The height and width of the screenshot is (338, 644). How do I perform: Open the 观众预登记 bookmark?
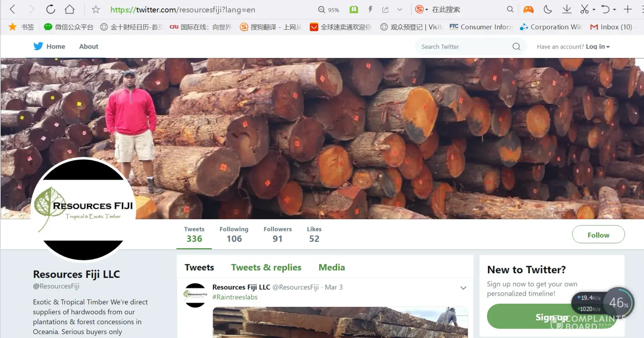[x=411, y=27]
